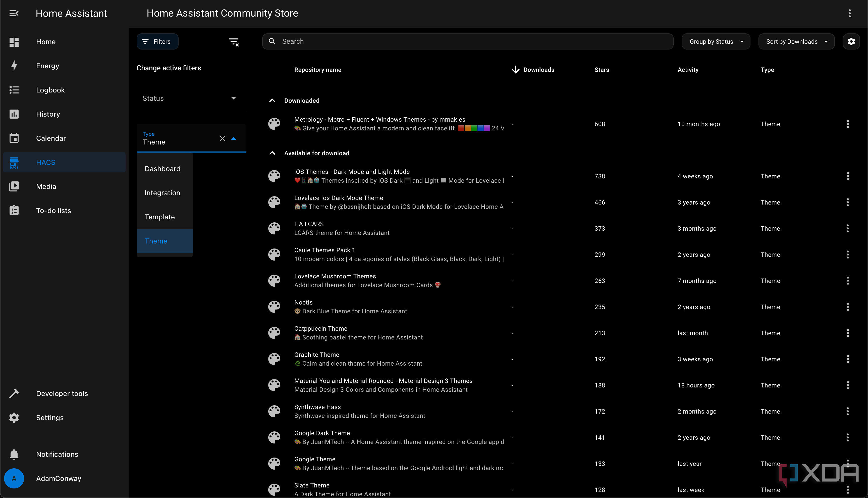Open row menu for Graphite Theme

point(848,359)
